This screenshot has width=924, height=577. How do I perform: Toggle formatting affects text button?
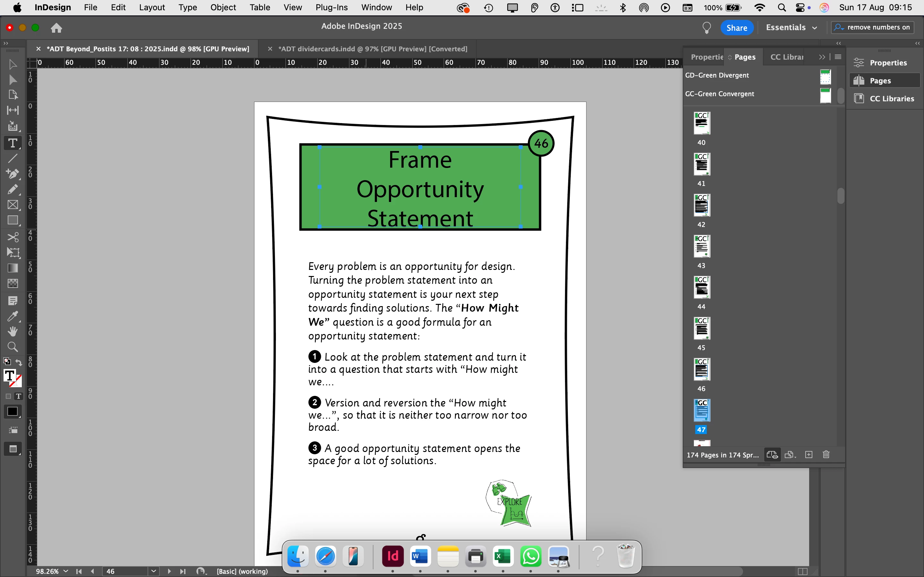point(18,396)
